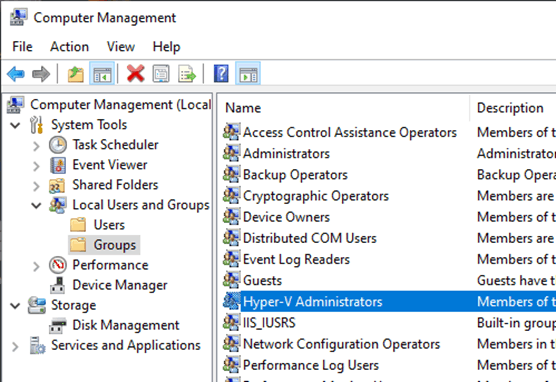Image resolution: width=556 pixels, height=382 pixels.
Task: Collapse Local Users and Groups node
Action: (x=36, y=205)
